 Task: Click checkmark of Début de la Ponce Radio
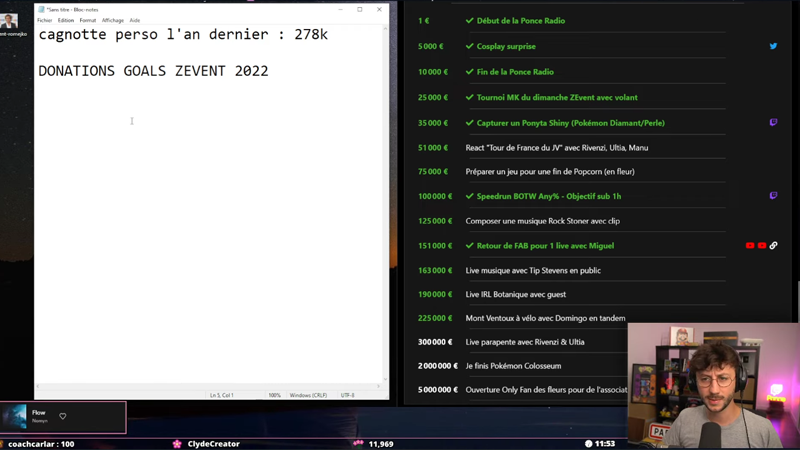tap(469, 21)
